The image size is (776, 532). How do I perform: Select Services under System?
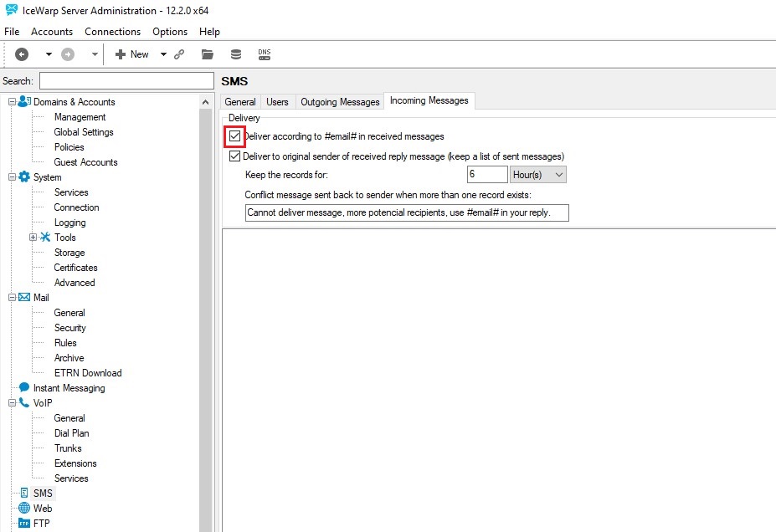point(71,192)
